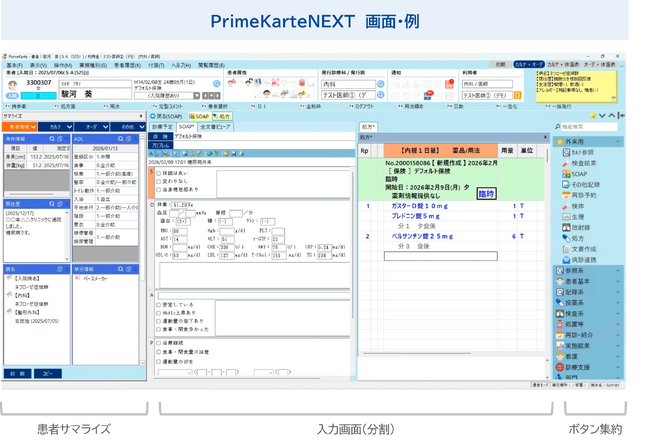Collapse the 外来用 sidebar group

618,142
